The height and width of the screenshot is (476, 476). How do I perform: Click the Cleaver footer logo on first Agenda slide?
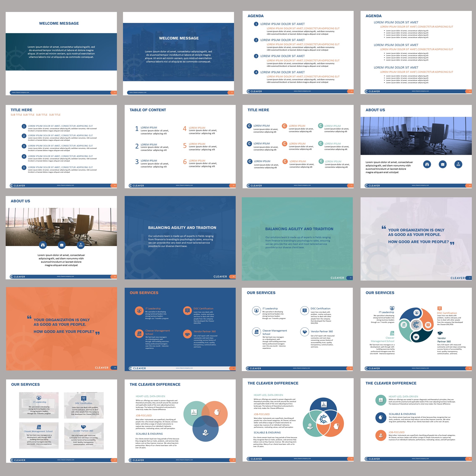[x=254, y=92]
